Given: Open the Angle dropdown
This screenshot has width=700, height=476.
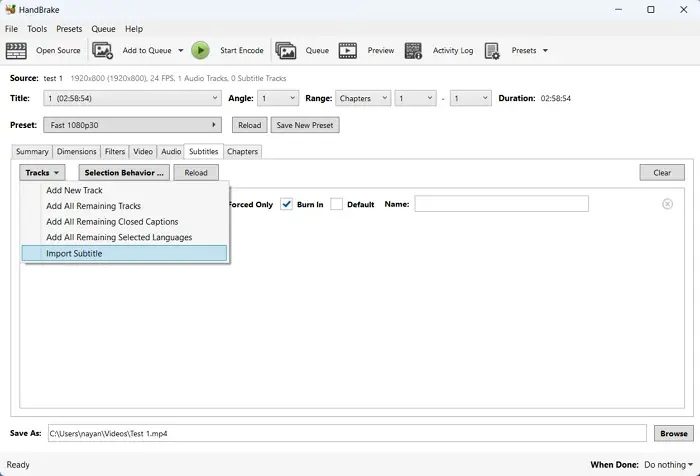Looking at the screenshot, I should (278, 98).
